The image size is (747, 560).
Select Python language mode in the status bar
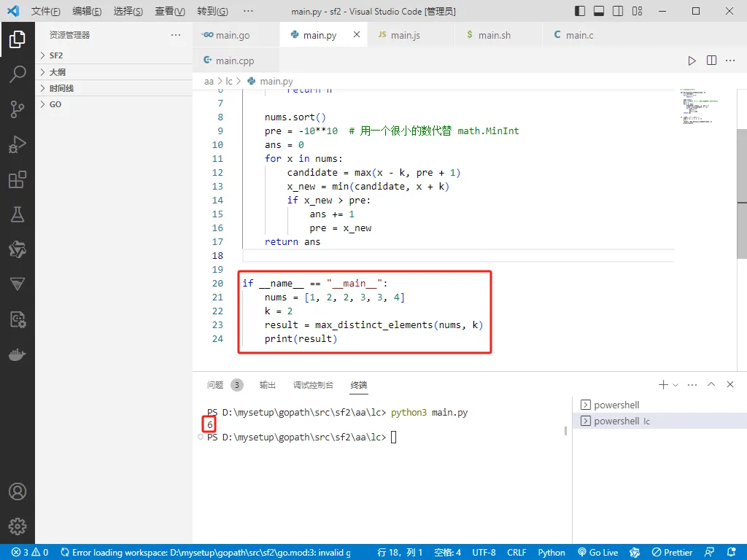551,553
